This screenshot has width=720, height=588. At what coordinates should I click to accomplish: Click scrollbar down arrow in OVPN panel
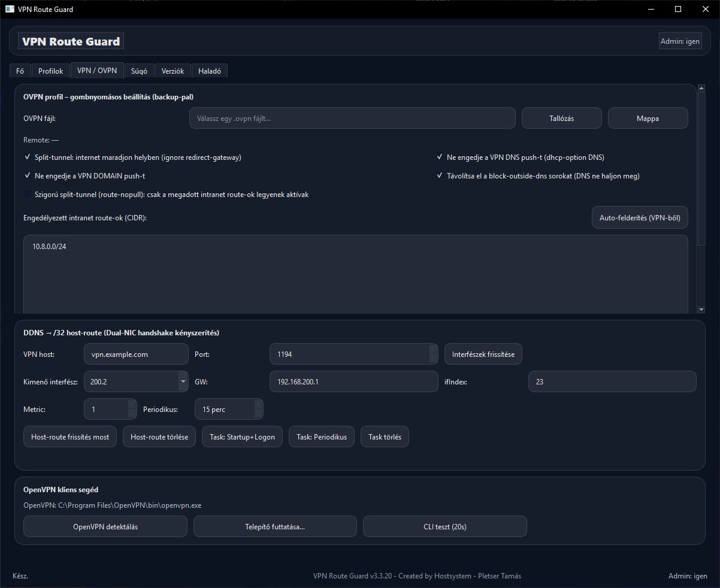pyautogui.click(x=701, y=309)
